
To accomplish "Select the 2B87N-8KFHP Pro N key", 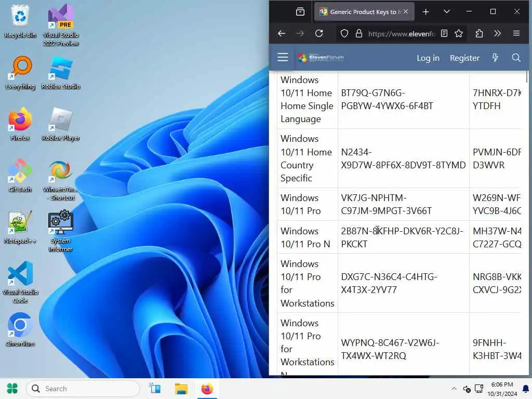I will click(x=402, y=237).
